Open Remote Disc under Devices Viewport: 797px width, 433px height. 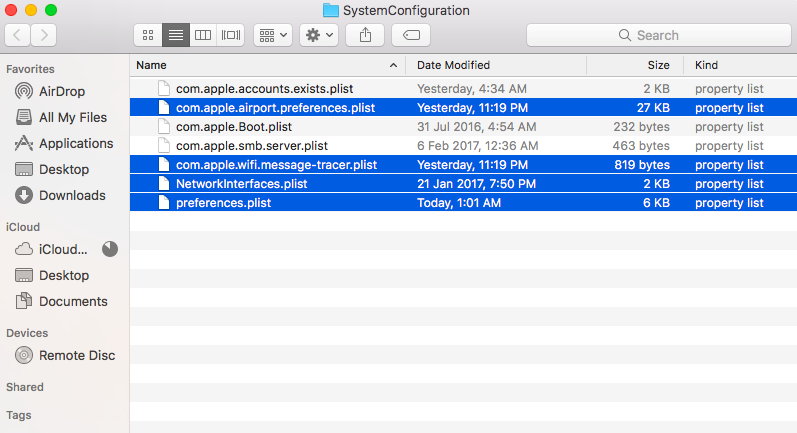76,355
